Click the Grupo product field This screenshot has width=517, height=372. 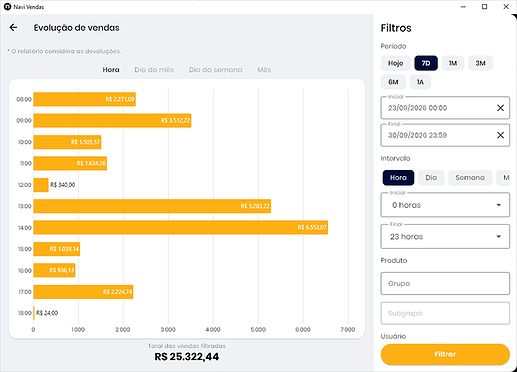click(445, 284)
